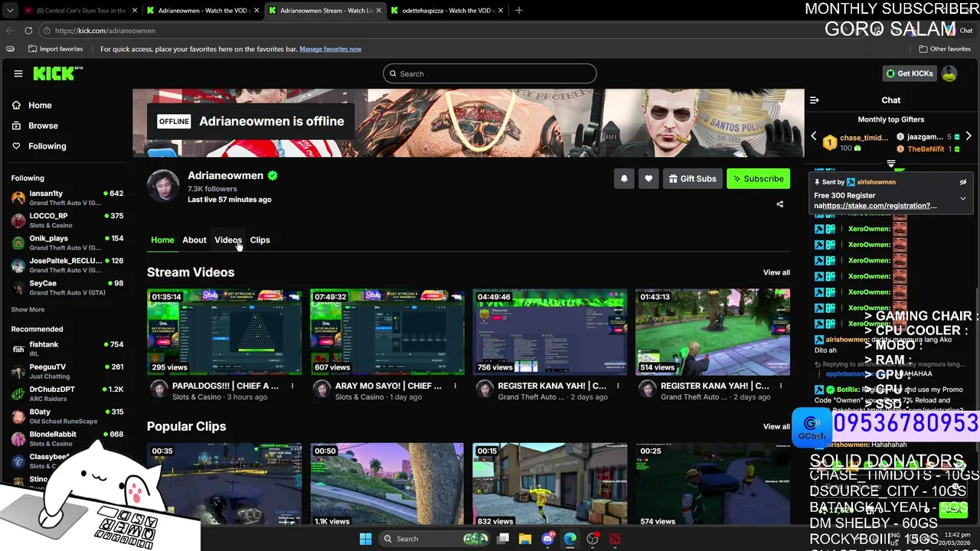Switch to the Videos tab

tap(228, 240)
